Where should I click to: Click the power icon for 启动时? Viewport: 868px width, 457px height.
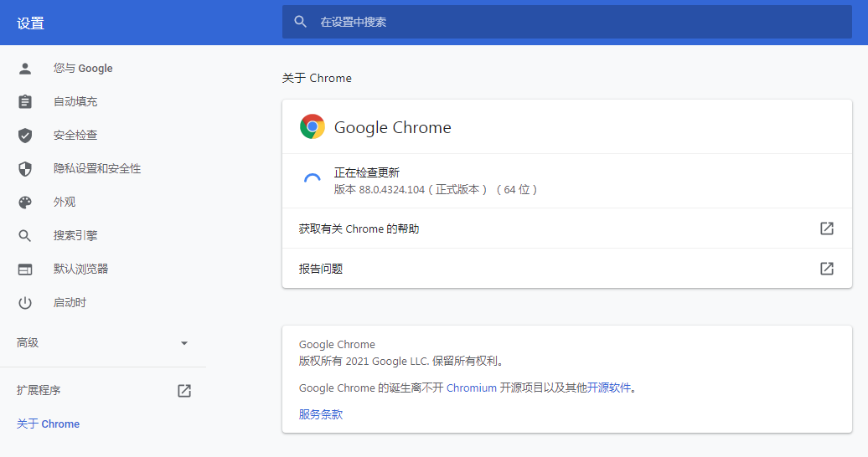tap(25, 303)
